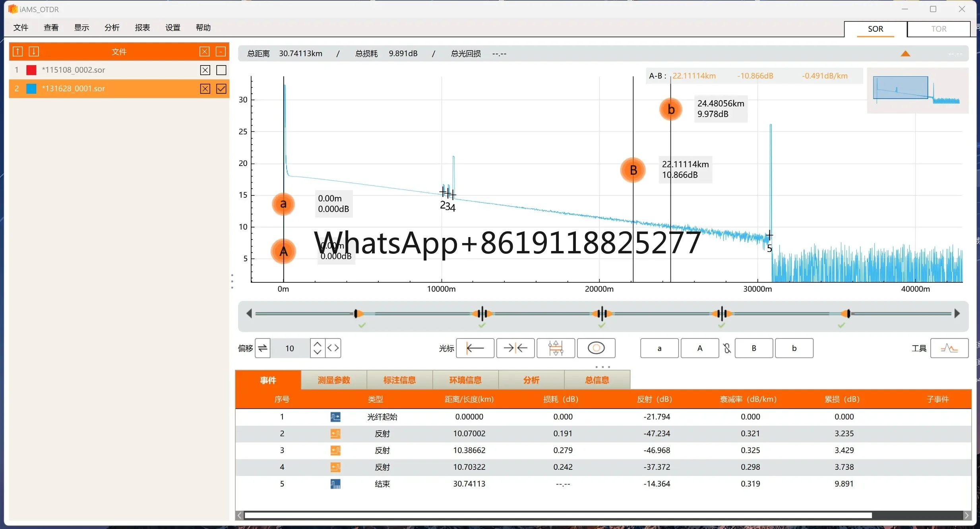The width and height of the screenshot is (980, 529).
Task: Toggle the A-B cursor link icon
Action: click(x=727, y=348)
